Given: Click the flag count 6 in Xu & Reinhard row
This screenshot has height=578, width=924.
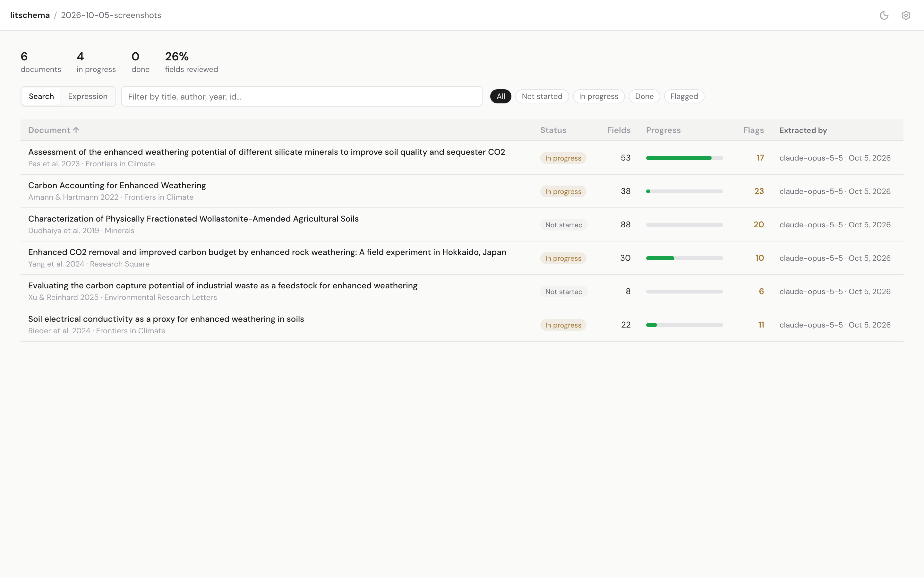Looking at the screenshot, I should [x=761, y=291].
